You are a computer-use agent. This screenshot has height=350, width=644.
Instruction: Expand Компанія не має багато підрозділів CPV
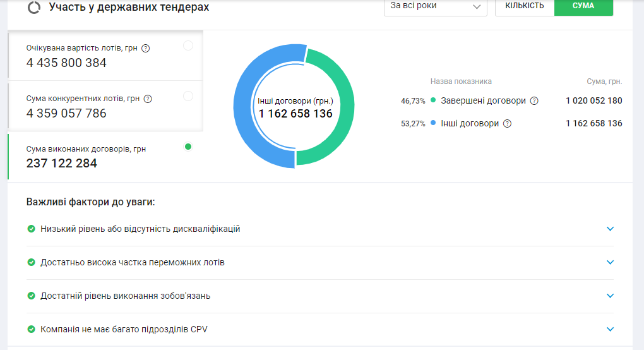coord(610,329)
